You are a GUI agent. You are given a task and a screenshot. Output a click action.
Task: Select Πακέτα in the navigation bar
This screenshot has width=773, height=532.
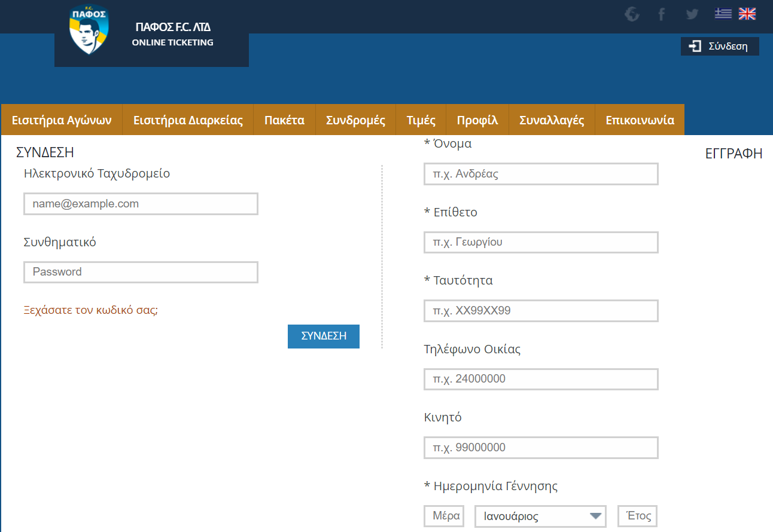(x=284, y=120)
